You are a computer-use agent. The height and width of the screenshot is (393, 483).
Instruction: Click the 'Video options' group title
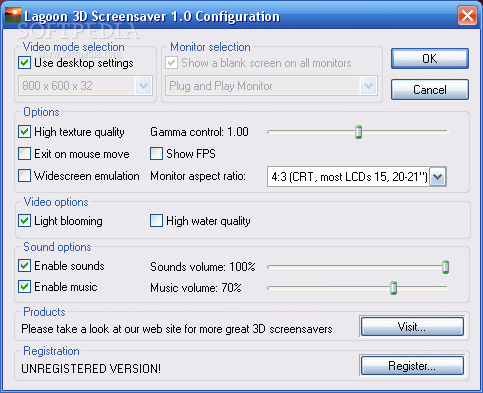coord(56,202)
